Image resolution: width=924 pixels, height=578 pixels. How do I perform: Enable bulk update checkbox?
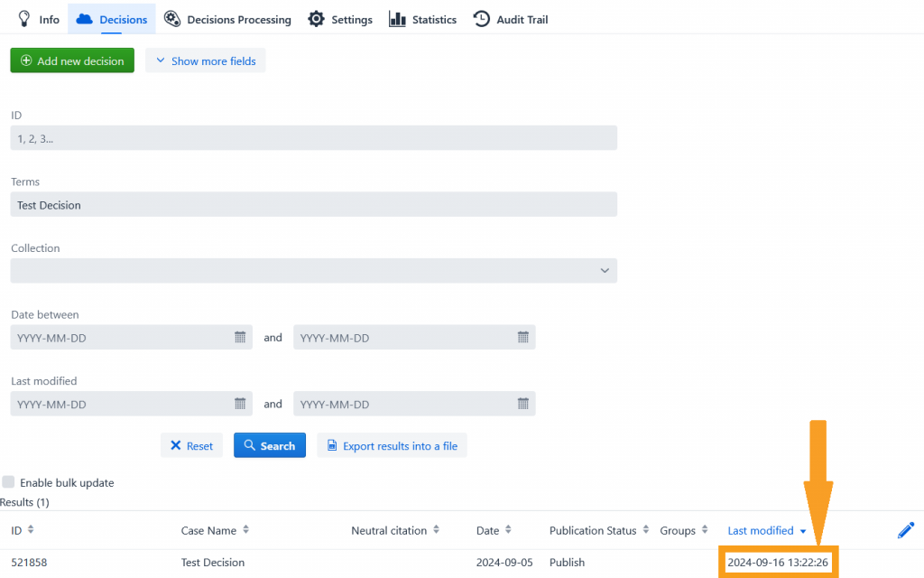(9, 482)
